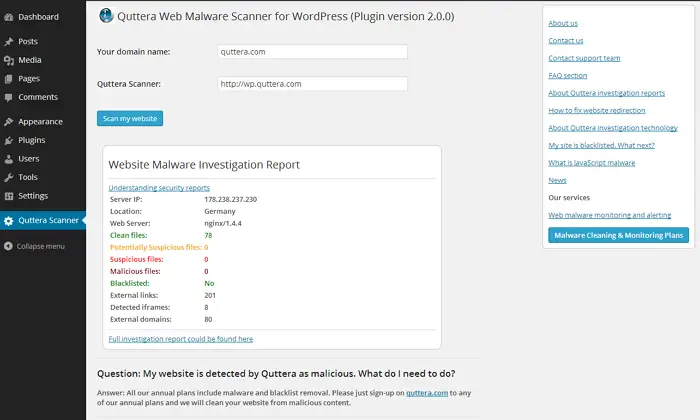Click the Appearance paintbrush icon
700x420 pixels.
pyautogui.click(x=8, y=122)
